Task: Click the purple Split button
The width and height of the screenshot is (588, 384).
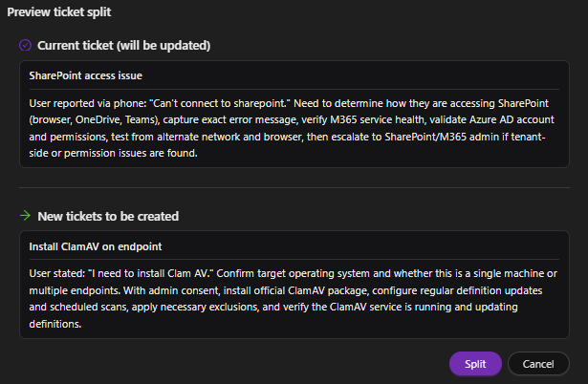Action: pos(475,364)
